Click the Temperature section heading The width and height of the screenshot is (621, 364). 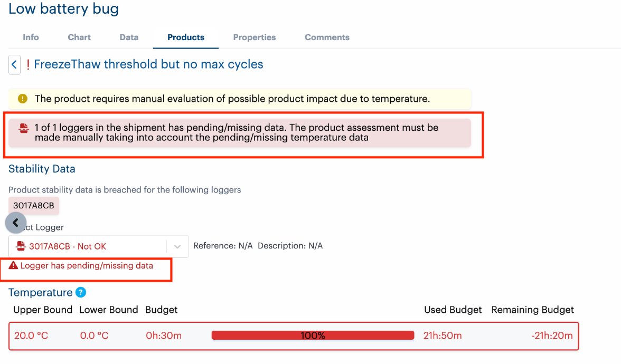(x=40, y=292)
